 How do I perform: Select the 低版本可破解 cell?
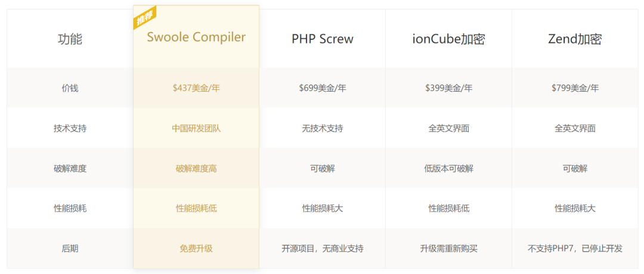tap(448, 169)
